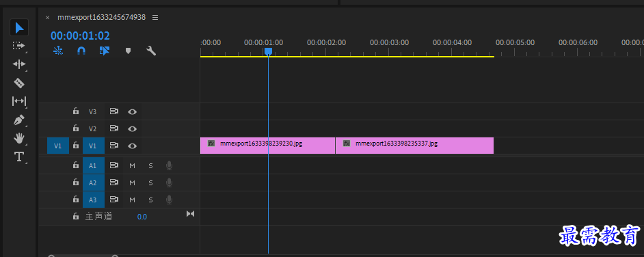
Task: Toggle A3 track targeting
Action: (93, 200)
